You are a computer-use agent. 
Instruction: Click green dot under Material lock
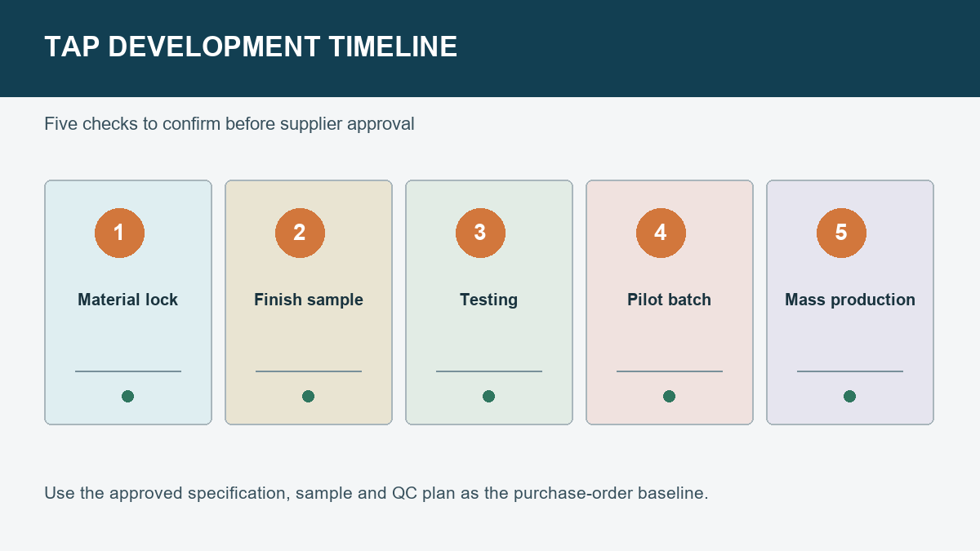(x=127, y=396)
